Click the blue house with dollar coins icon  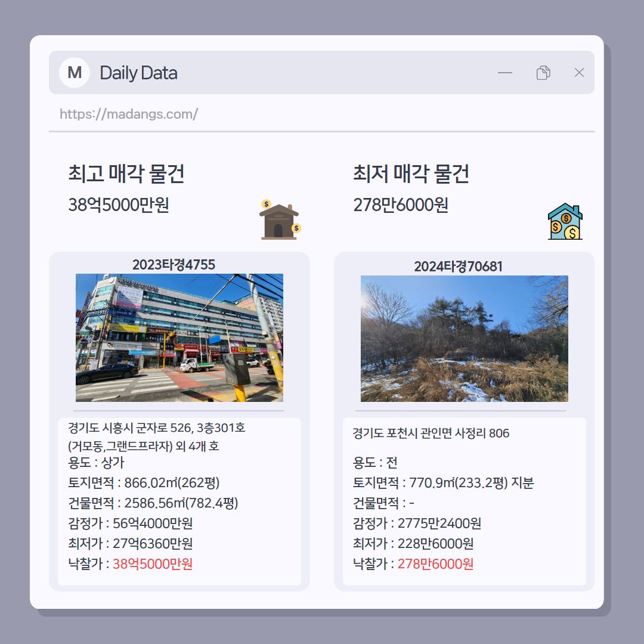pyautogui.click(x=565, y=221)
